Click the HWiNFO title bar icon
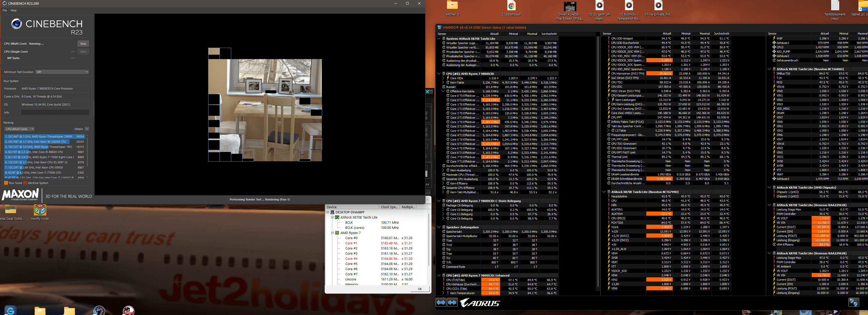Screen dimensions: 868x315 439,27
